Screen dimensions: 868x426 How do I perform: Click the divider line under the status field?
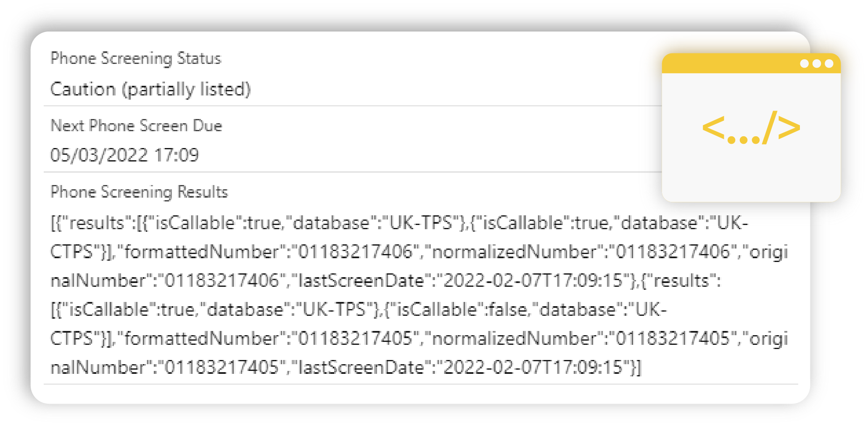tap(420, 105)
